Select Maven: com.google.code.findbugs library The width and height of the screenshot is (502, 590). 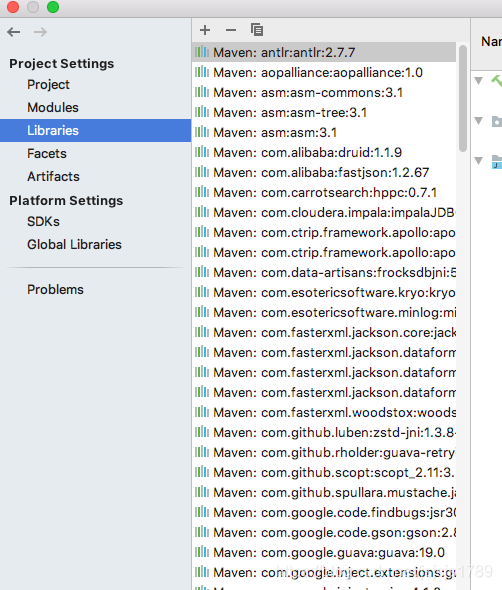click(x=324, y=512)
